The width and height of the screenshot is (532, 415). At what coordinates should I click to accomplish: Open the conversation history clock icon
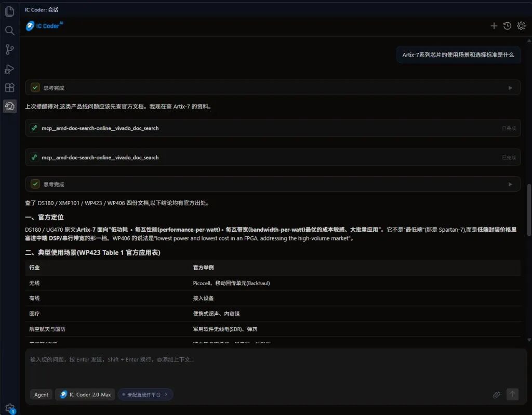tap(507, 26)
